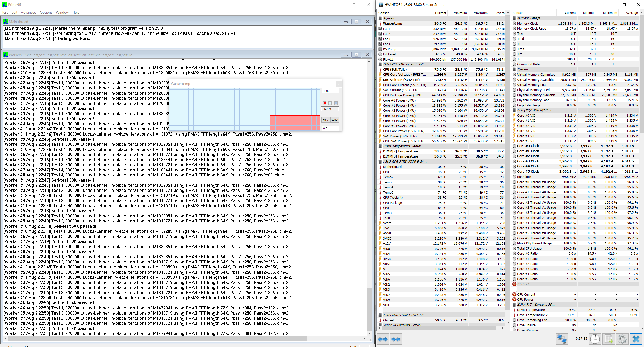The image size is (644, 347).
Task: Click the Workers window vertical scrollbar
Action: pos(369,309)
